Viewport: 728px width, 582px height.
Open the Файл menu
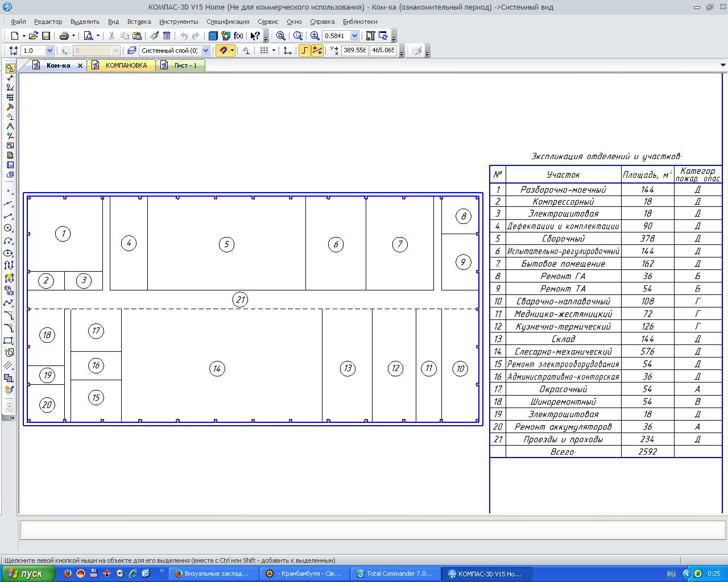click(18, 22)
